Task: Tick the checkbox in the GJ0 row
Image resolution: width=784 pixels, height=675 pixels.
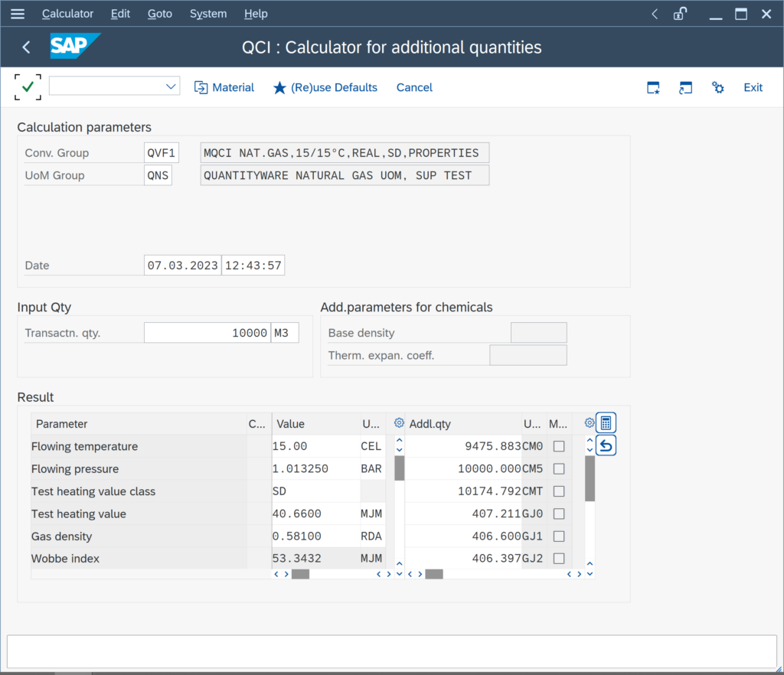Action: tap(559, 514)
